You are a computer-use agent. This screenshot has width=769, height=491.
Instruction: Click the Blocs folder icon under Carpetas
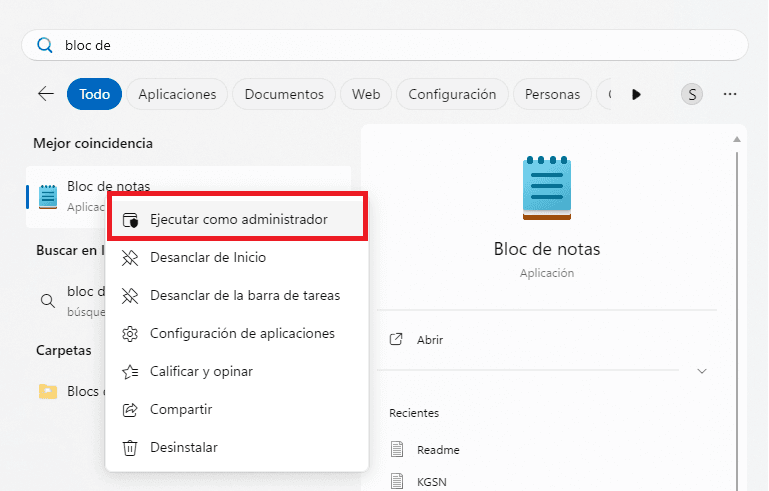point(48,391)
